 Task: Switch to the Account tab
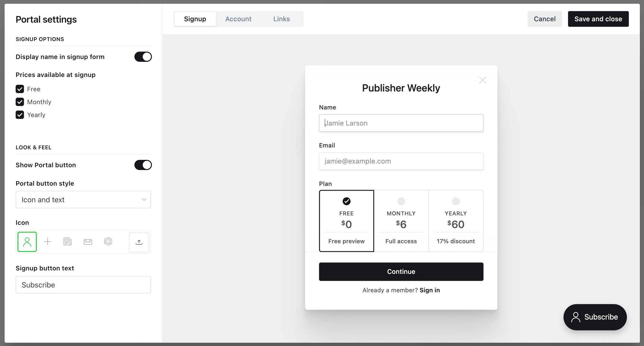tap(238, 19)
